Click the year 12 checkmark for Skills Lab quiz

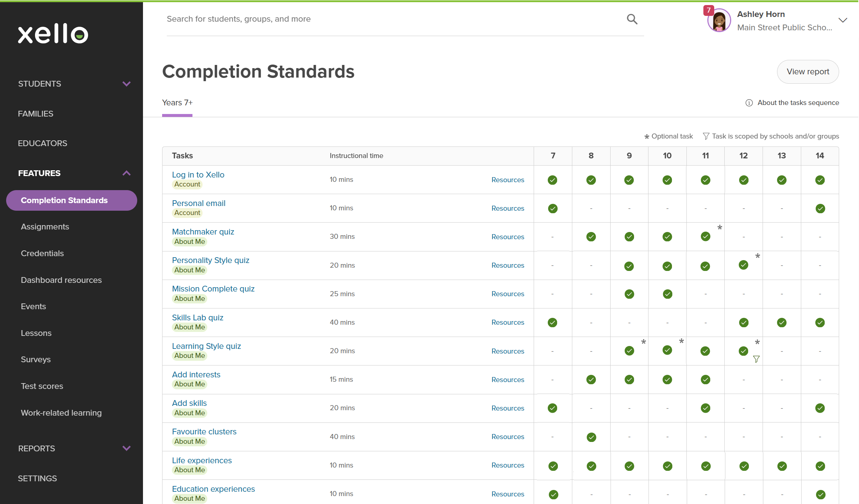744,323
